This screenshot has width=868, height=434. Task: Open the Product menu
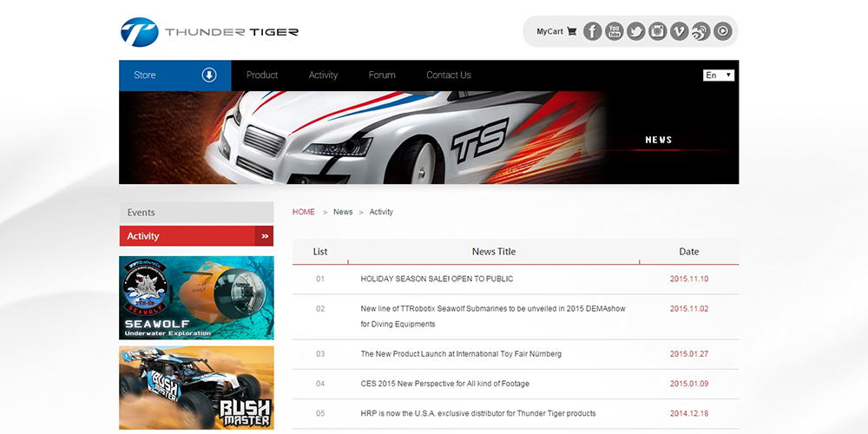click(262, 76)
